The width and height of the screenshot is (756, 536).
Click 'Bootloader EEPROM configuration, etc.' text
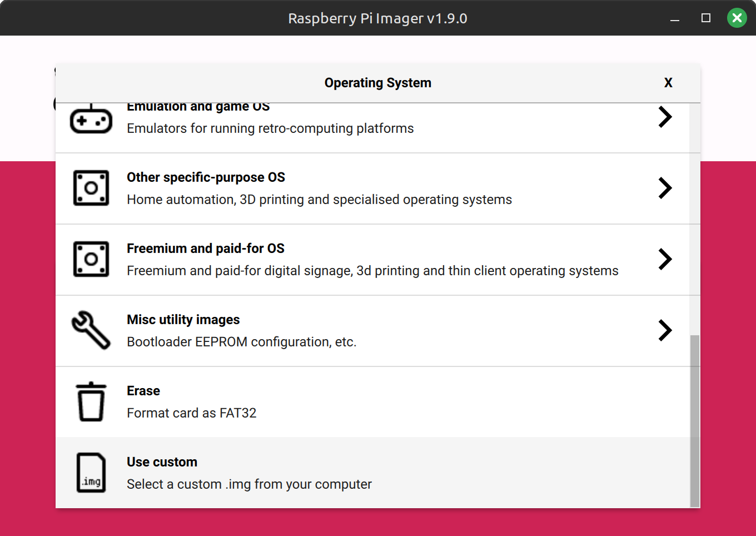pos(241,342)
